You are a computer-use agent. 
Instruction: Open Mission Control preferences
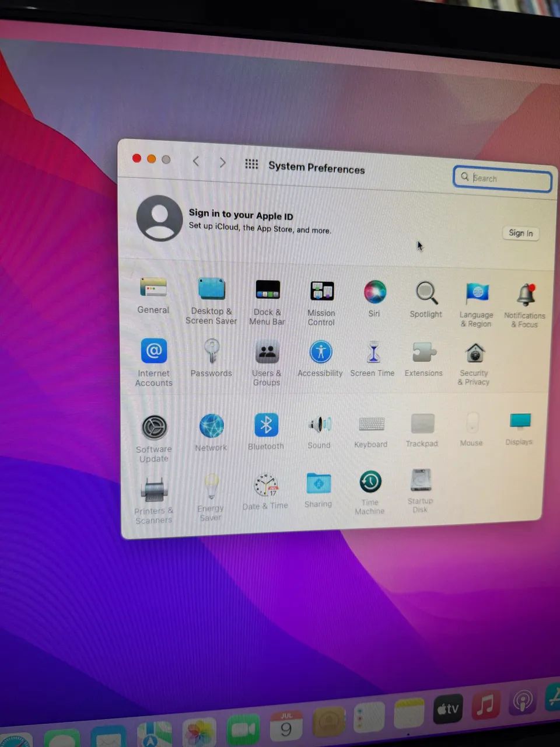(321, 302)
